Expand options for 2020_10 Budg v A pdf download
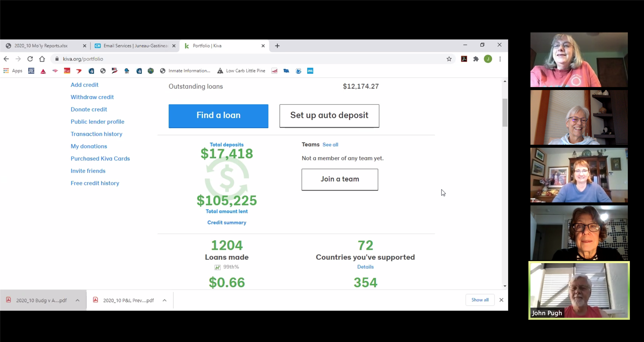This screenshot has width=644, height=342. click(x=77, y=300)
